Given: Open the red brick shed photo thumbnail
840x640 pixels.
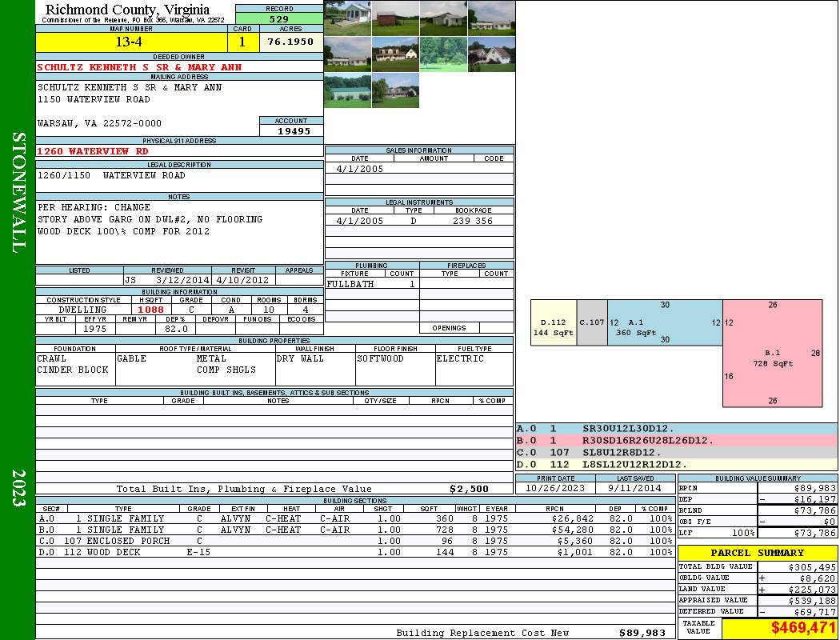Looking at the screenshot, I should tap(395, 18).
